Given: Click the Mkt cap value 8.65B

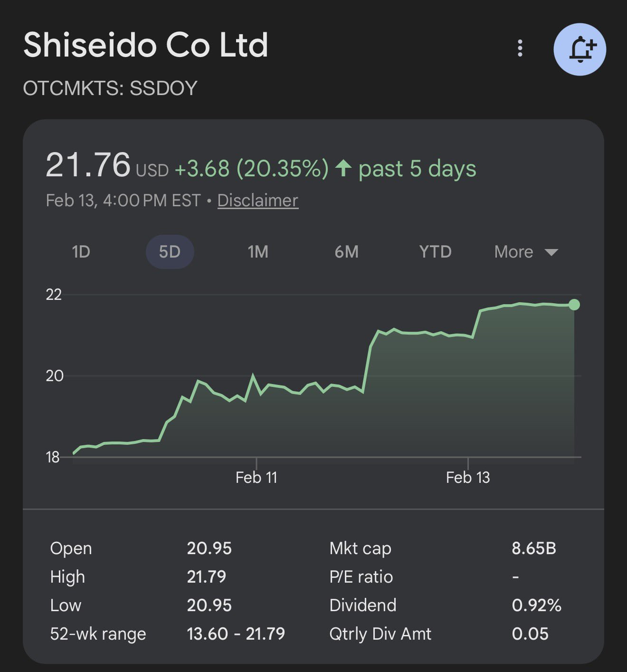Looking at the screenshot, I should point(533,548).
